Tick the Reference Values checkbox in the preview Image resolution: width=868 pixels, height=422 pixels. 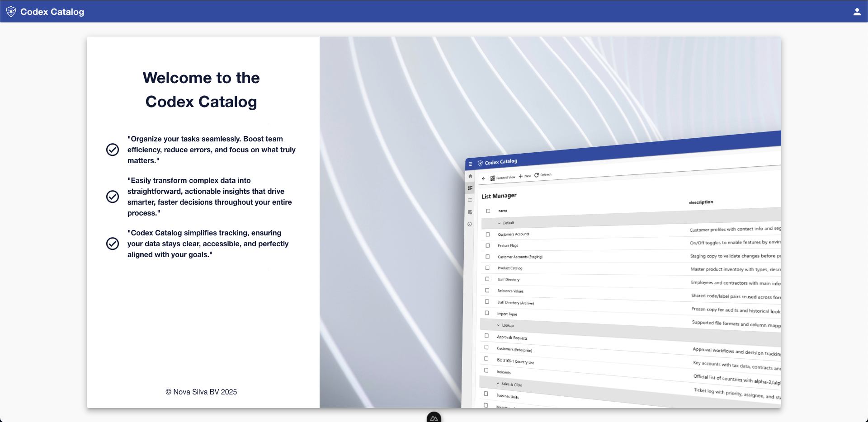pos(487,290)
